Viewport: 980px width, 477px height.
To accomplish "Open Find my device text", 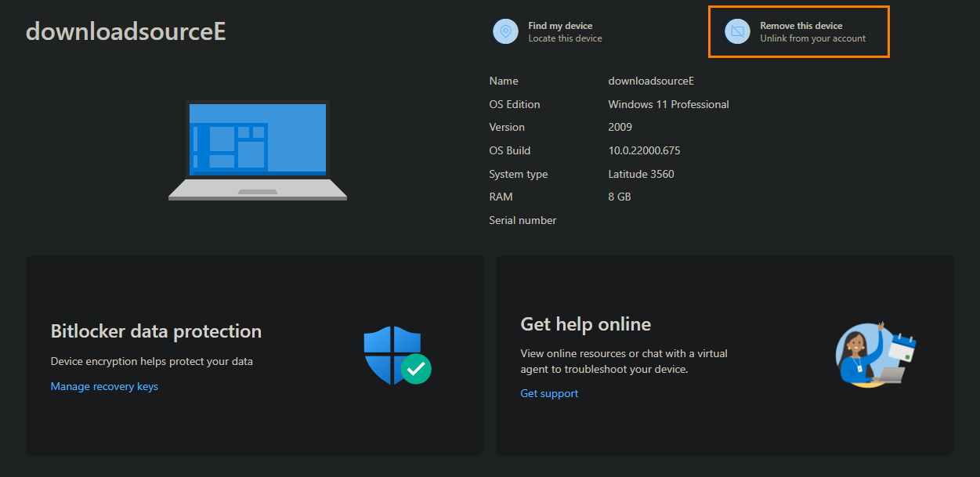I will tap(560, 26).
